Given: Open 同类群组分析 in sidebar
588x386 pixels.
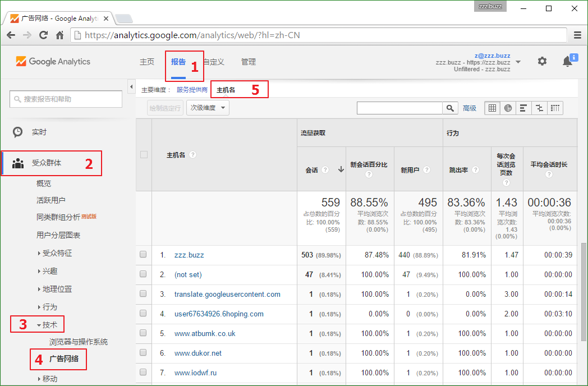Looking at the screenshot, I should [x=58, y=217].
